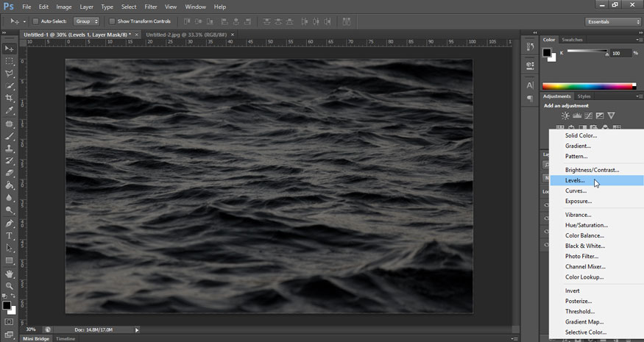Screen dimensions: 644x342
Task: Expand the toolbox to two columns
Action: point(4,32)
